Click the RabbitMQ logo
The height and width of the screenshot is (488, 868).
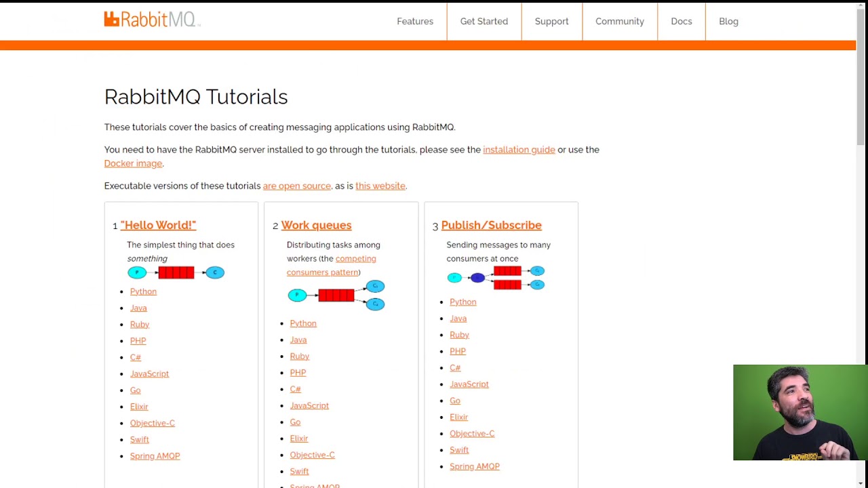(152, 20)
